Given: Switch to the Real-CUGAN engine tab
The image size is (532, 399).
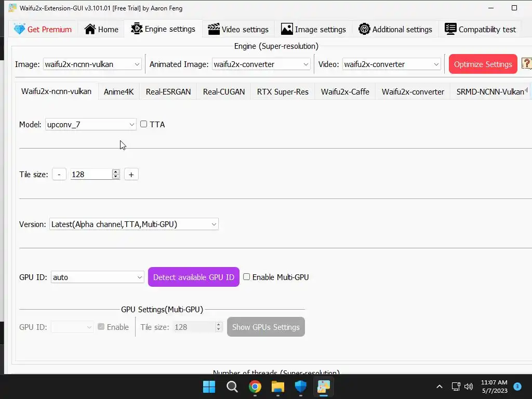Looking at the screenshot, I should 224,92.
